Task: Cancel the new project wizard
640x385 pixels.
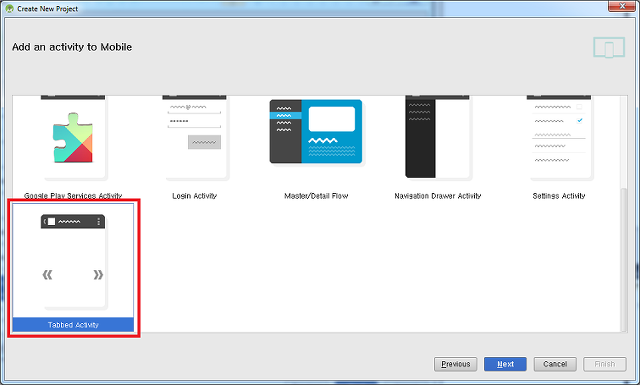Action: click(555, 364)
